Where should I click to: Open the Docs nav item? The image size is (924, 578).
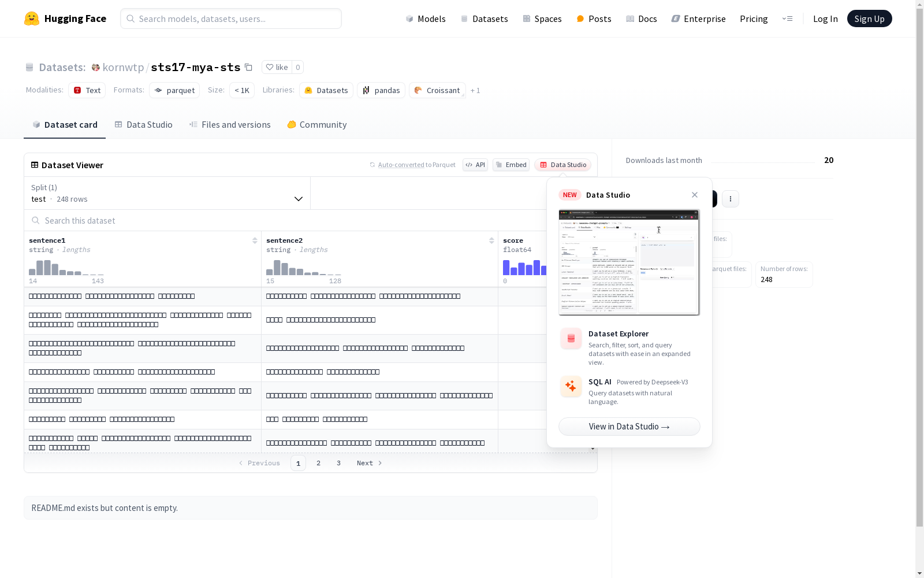(x=642, y=18)
